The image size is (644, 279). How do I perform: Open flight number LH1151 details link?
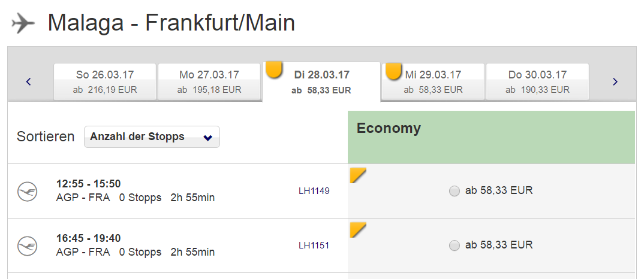point(314,245)
